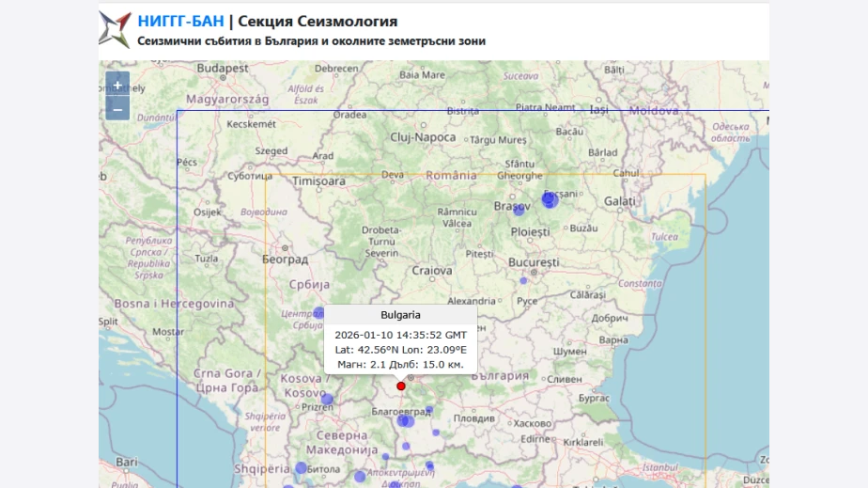Zoom out on the seismic map

[x=117, y=109]
